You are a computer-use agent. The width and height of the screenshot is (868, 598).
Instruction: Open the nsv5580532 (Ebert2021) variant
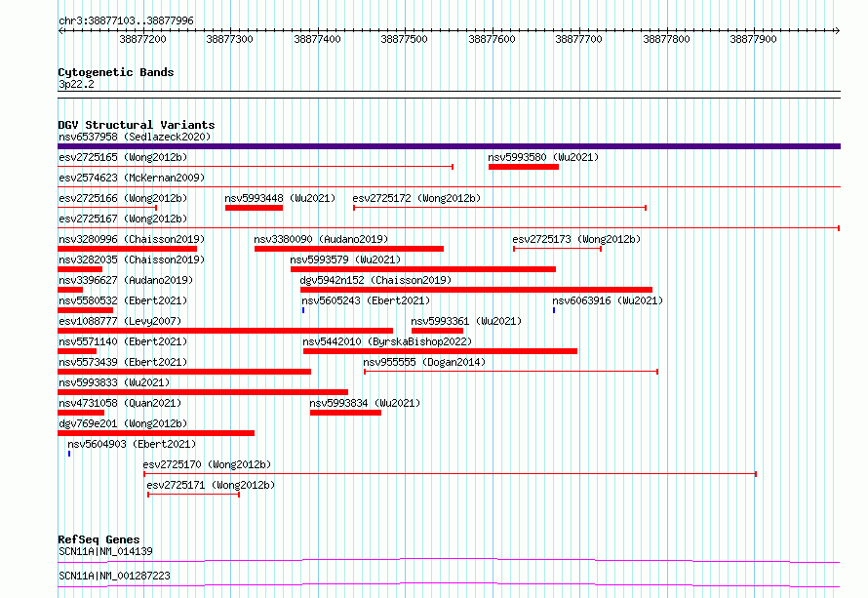[x=123, y=300]
